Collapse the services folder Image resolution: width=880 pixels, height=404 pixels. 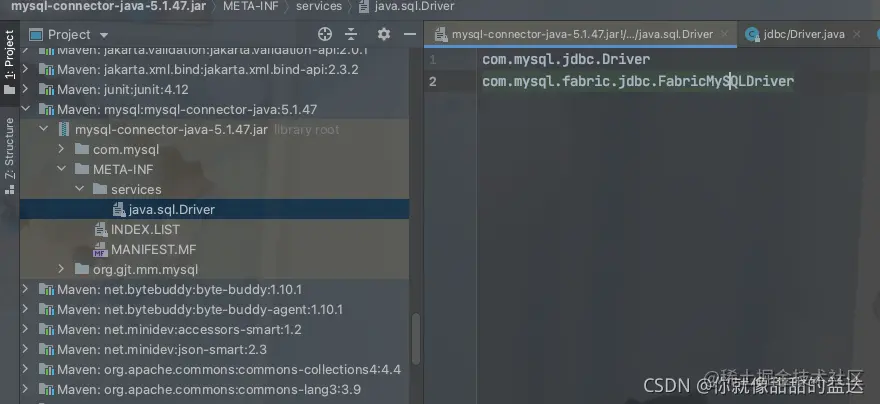coord(80,189)
